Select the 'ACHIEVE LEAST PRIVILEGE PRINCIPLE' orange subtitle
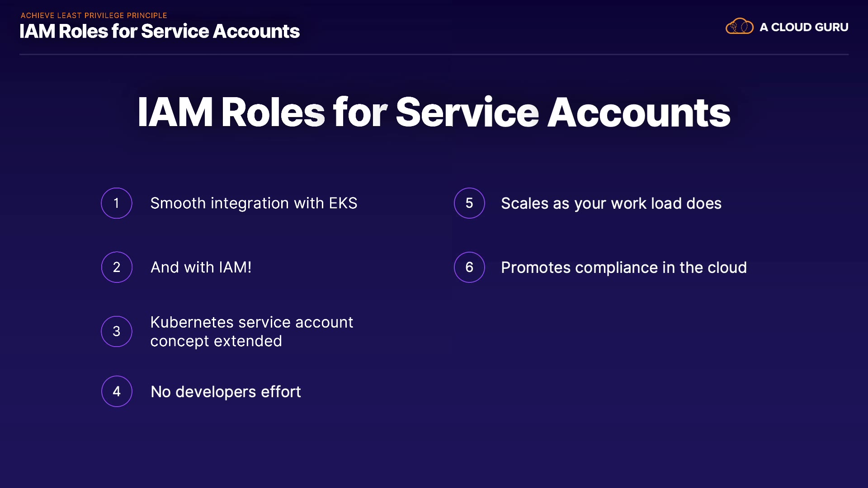The image size is (868, 488). click(x=94, y=15)
